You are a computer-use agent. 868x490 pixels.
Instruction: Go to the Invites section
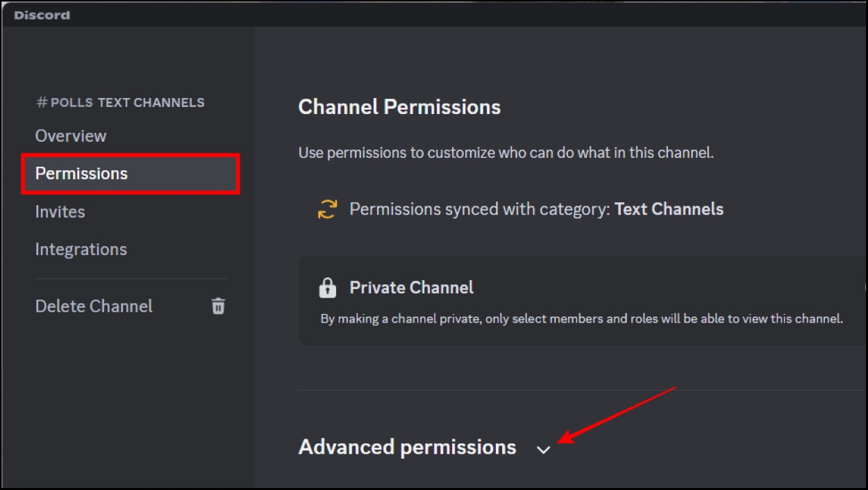60,211
